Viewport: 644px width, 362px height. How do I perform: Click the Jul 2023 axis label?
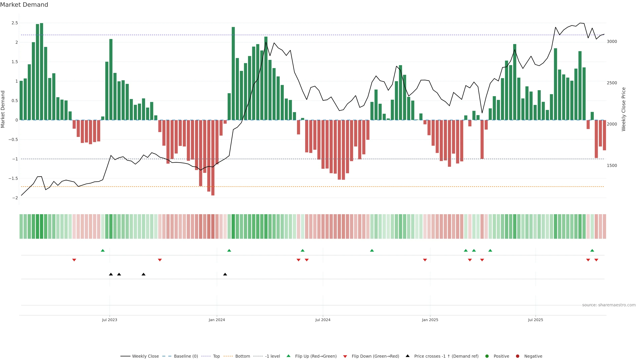tap(110, 320)
